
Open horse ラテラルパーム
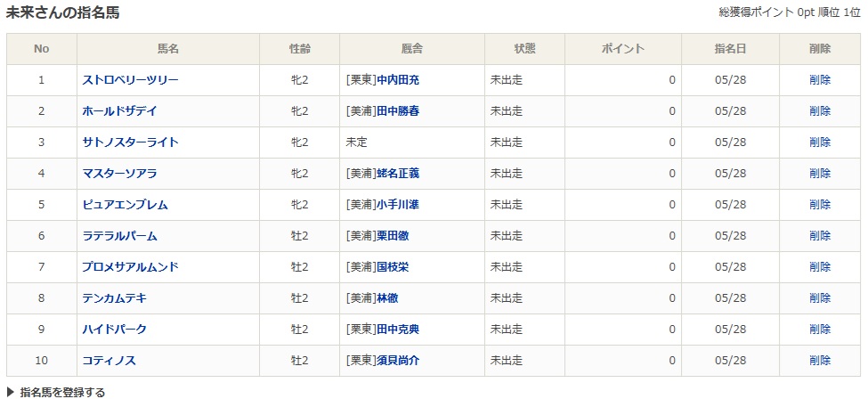coord(119,235)
